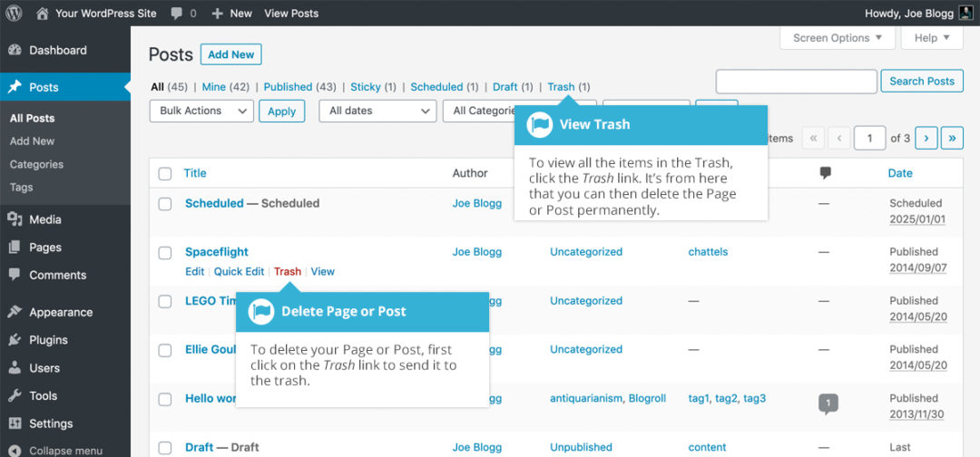
Task: Click the disabled previous page arrow
Action: coord(838,138)
